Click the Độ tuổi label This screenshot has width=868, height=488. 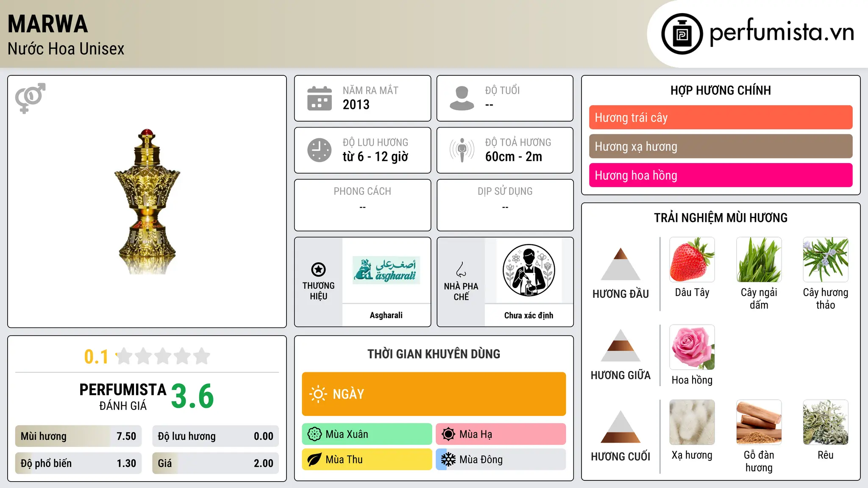tap(502, 90)
